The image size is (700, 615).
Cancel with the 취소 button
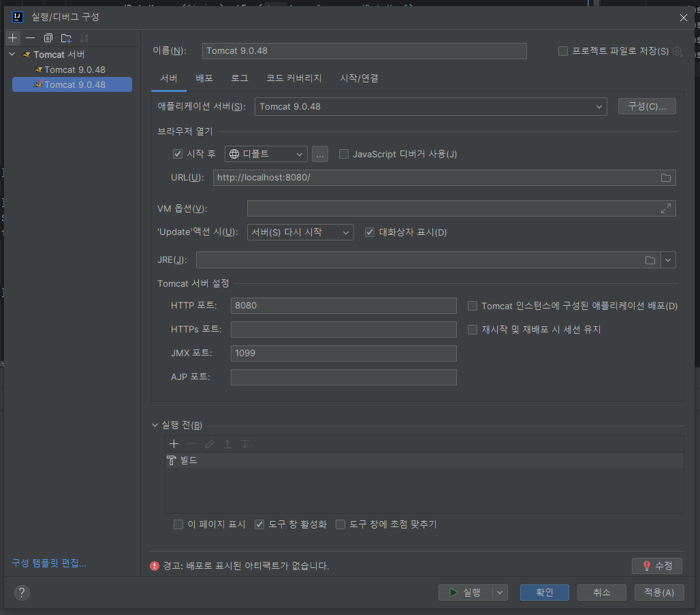pyautogui.click(x=602, y=593)
